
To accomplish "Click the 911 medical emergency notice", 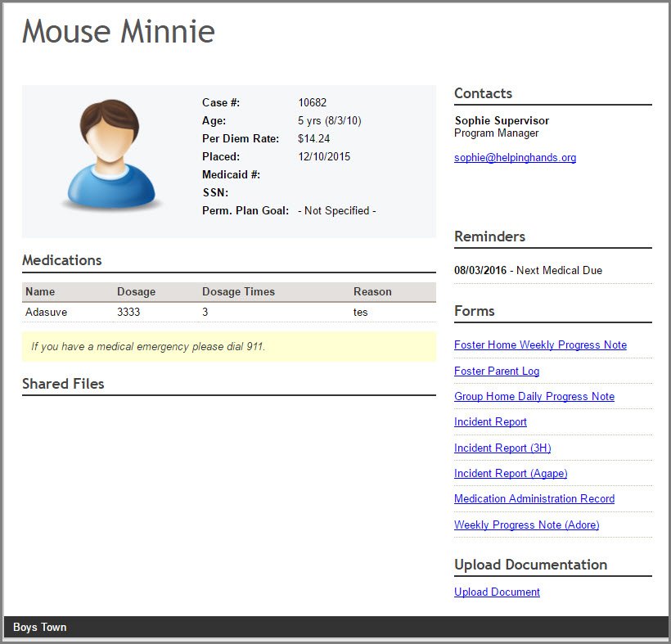I will [229, 347].
